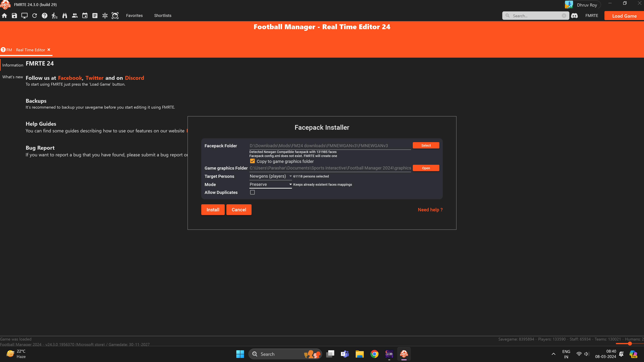Viewport: 644px width, 362px height.
Task: Click the Save floppy disk icon
Action: click(14, 15)
